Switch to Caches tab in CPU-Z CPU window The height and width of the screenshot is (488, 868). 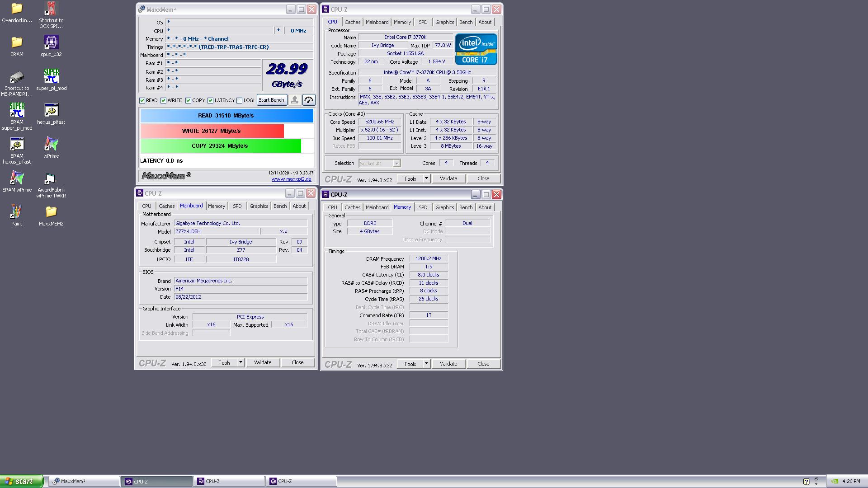352,22
